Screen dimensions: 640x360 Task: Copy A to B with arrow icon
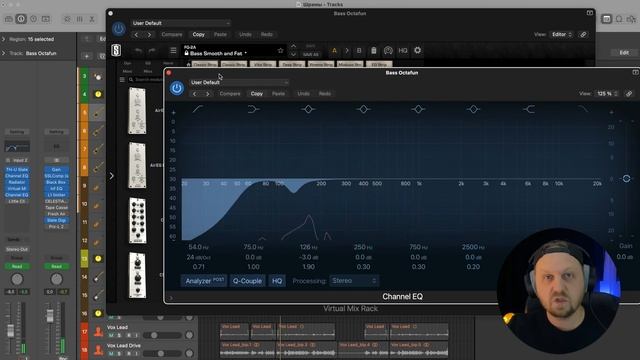347,51
